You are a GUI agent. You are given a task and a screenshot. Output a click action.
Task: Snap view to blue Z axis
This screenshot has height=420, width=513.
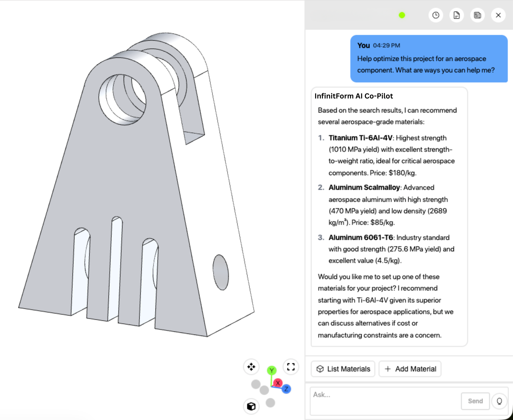point(286,389)
